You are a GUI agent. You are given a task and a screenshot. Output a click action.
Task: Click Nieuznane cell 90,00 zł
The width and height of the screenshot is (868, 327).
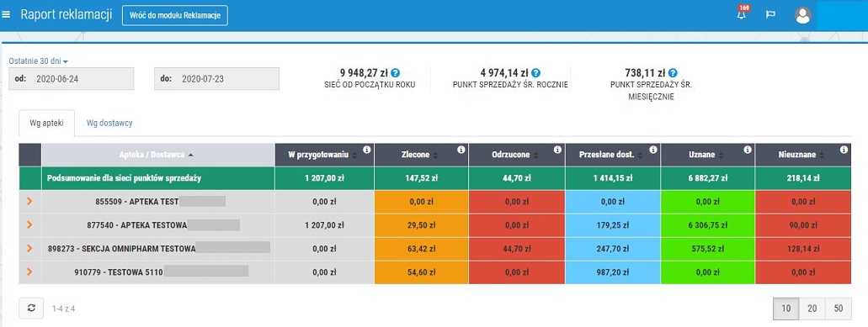coord(802,225)
